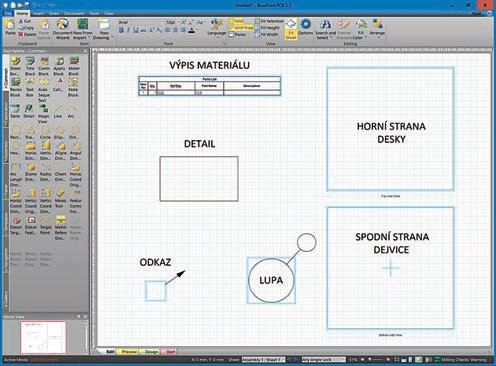Image resolution: width=496 pixels, height=366 pixels.
Task: Close the Tool Palette panel
Action: pyautogui.click(x=85, y=51)
